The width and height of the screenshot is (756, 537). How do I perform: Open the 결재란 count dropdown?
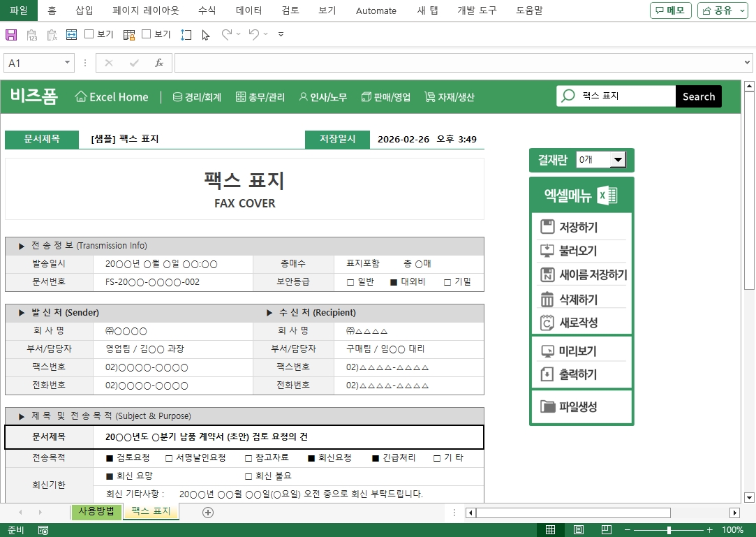(x=617, y=160)
